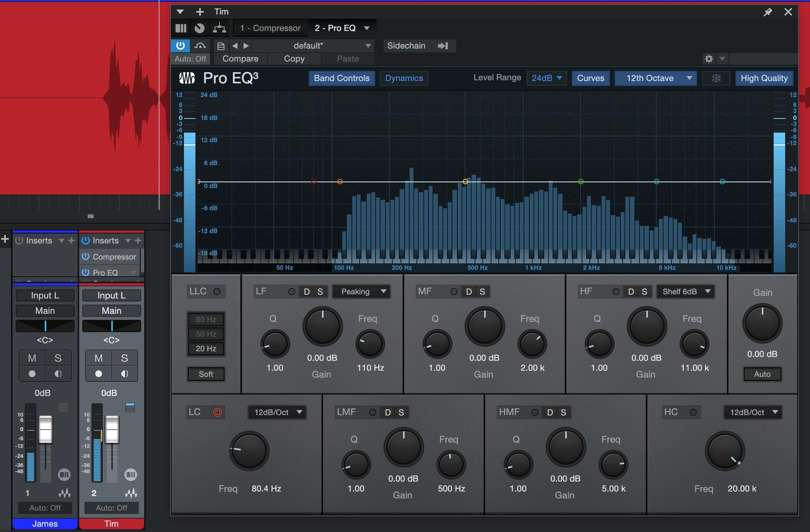This screenshot has width=810, height=532.
Task: Enable the LC band activation button
Action: [217, 412]
